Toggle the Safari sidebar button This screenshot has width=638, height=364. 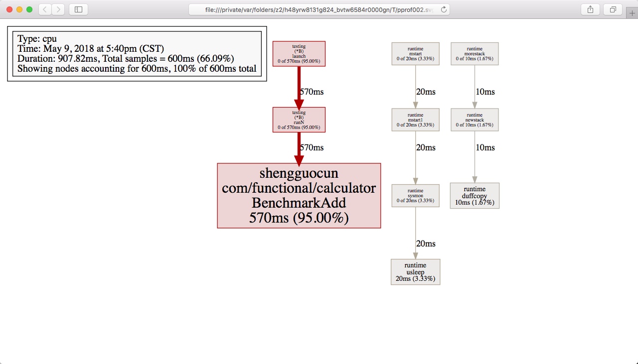pos(78,9)
